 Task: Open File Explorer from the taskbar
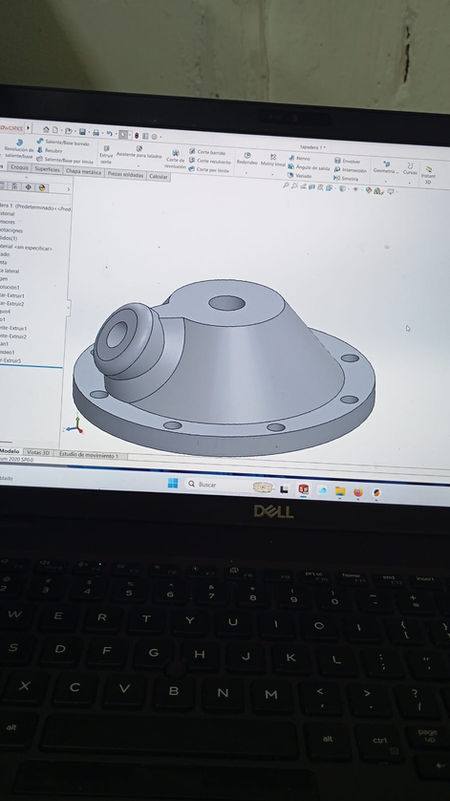[x=340, y=491]
